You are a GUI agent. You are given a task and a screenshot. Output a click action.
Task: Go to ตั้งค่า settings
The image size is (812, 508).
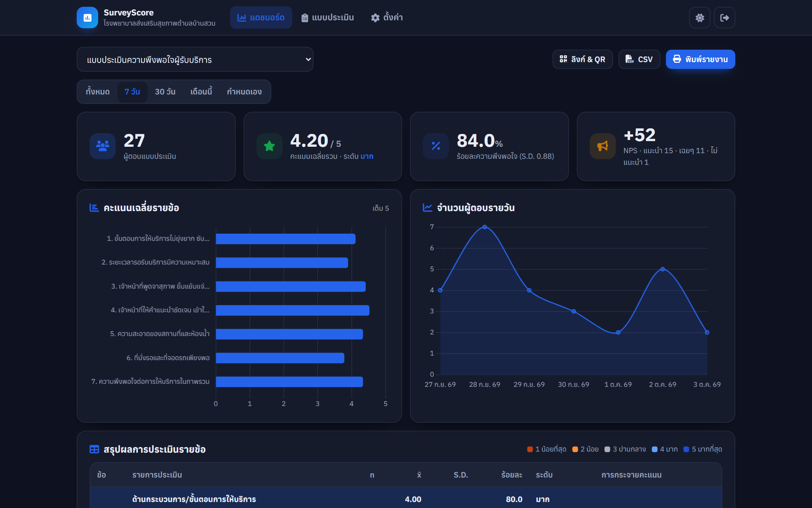pos(387,18)
